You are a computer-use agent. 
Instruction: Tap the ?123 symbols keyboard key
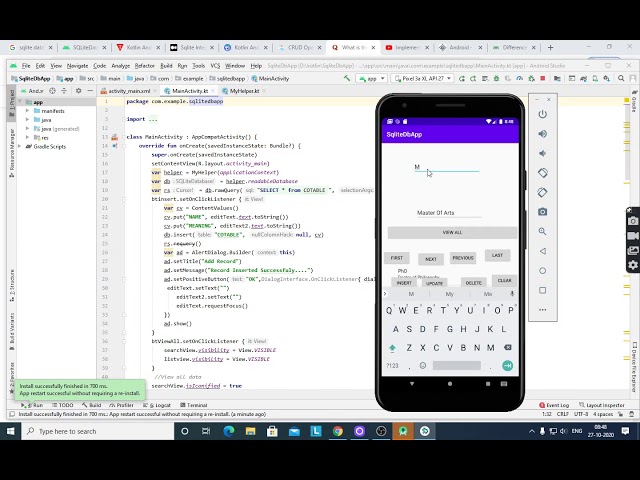[392, 366]
